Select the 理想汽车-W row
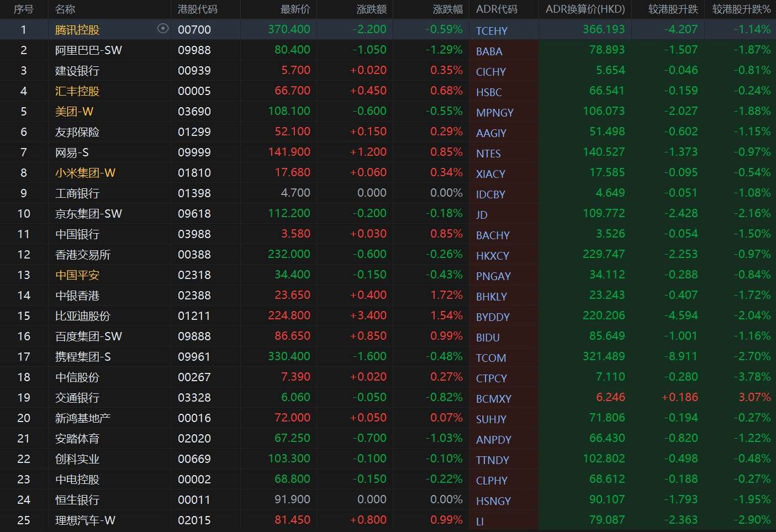 (x=388, y=520)
